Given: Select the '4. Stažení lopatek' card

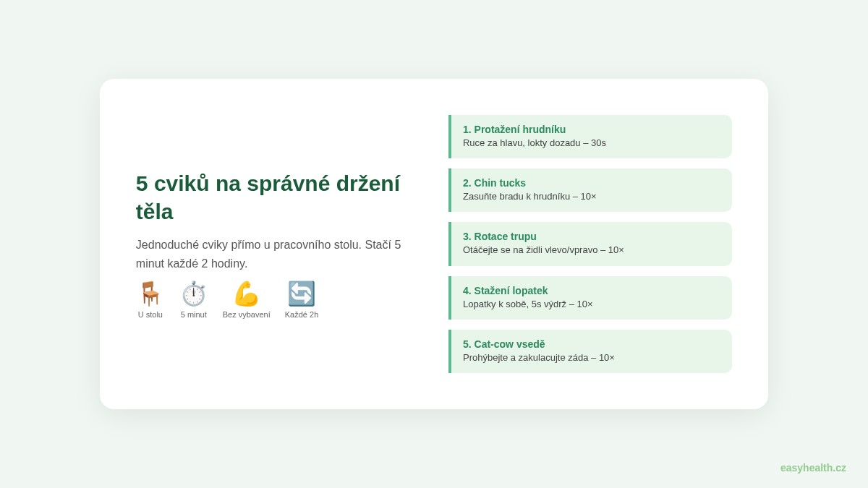Looking at the screenshot, I should [590, 297].
